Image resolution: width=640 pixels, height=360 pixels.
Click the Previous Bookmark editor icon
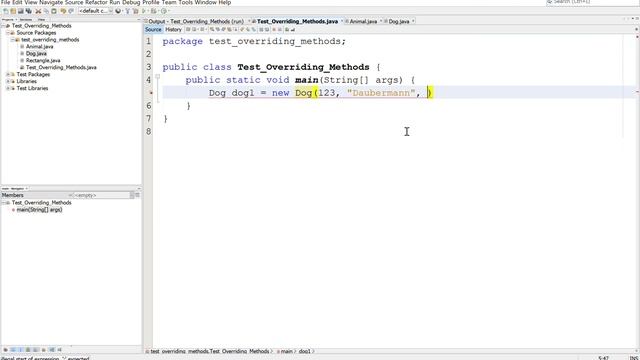[x=241, y=29]
